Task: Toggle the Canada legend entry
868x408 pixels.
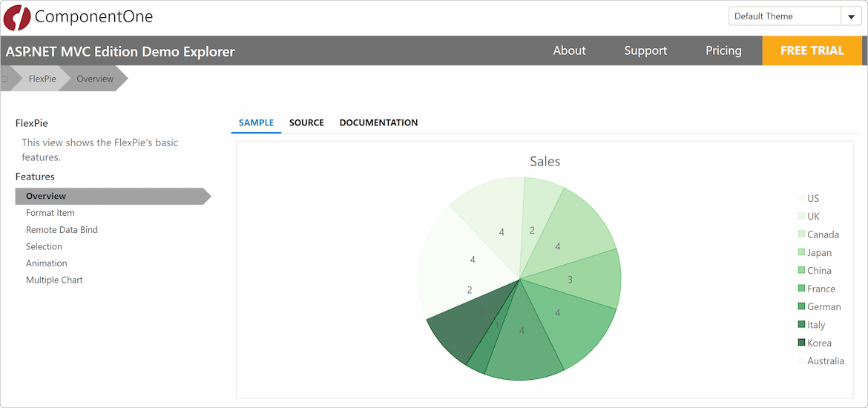Action: click(823, 234)
